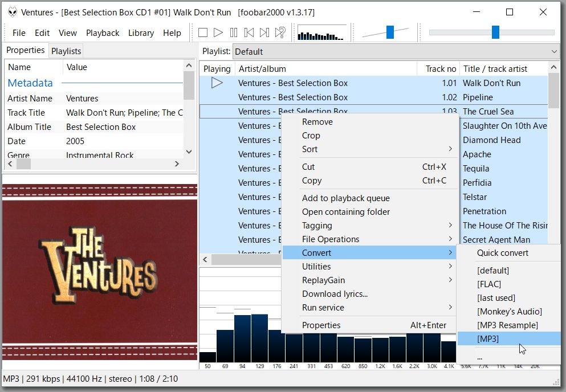Click Download lyrics... entry
Viewport: 566px width, 392px height.
[x=369, y=294]
